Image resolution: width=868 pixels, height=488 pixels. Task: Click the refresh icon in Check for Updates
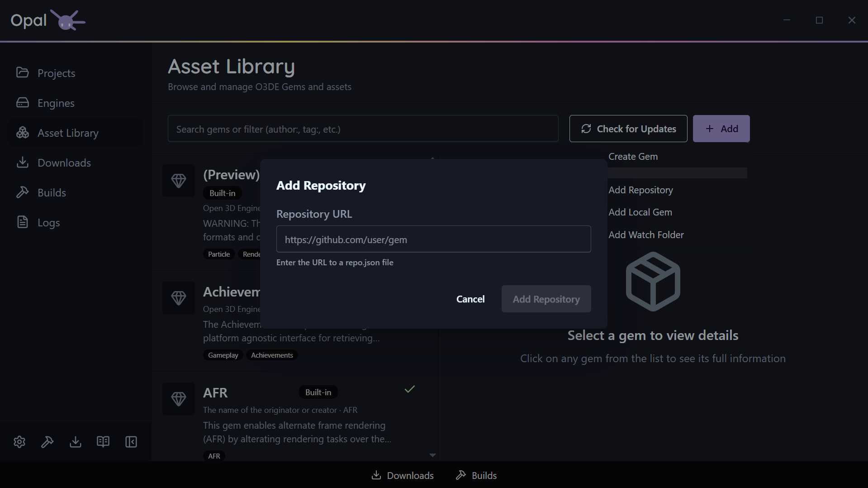pos(586,129)
